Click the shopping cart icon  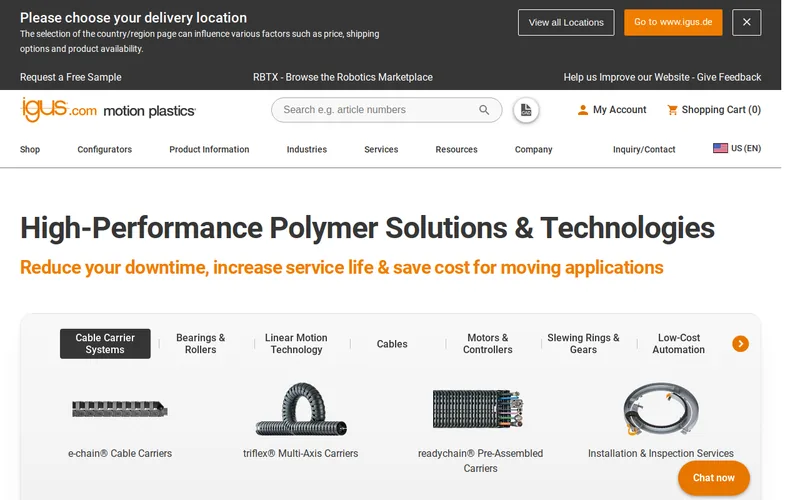coord(672,110)
